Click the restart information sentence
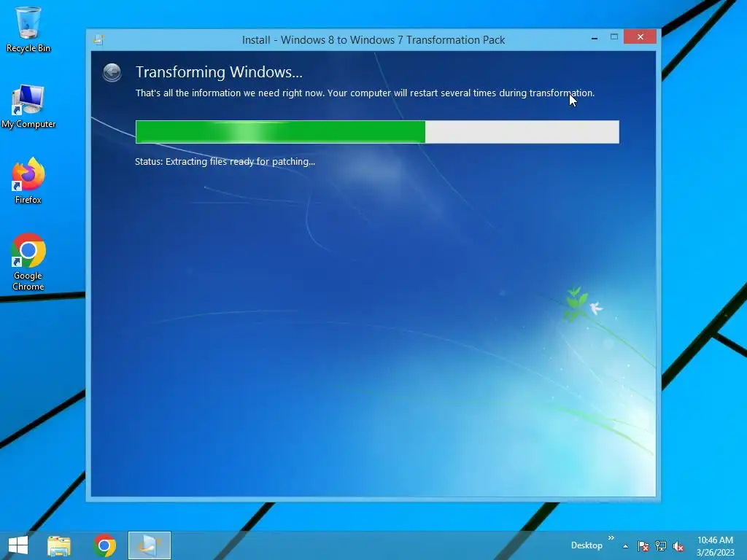Image resolution: width=747 pixels, height=560 pixels. [x=365, y=93]
